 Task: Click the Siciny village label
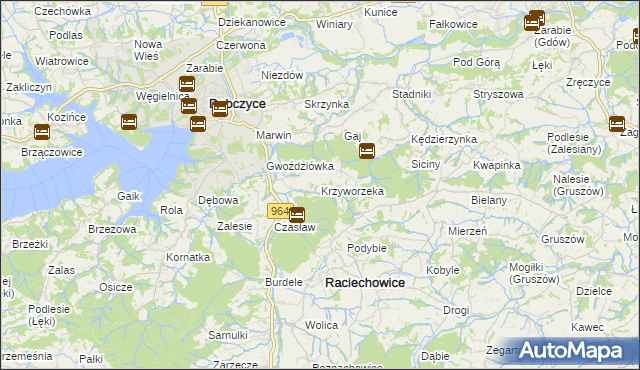[425, 164]
